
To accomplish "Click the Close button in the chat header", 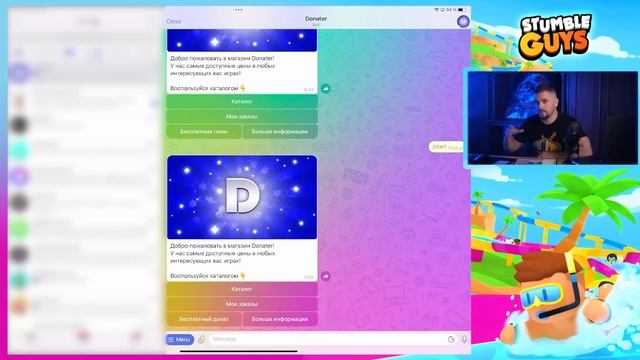I will (x=173, y=21).
